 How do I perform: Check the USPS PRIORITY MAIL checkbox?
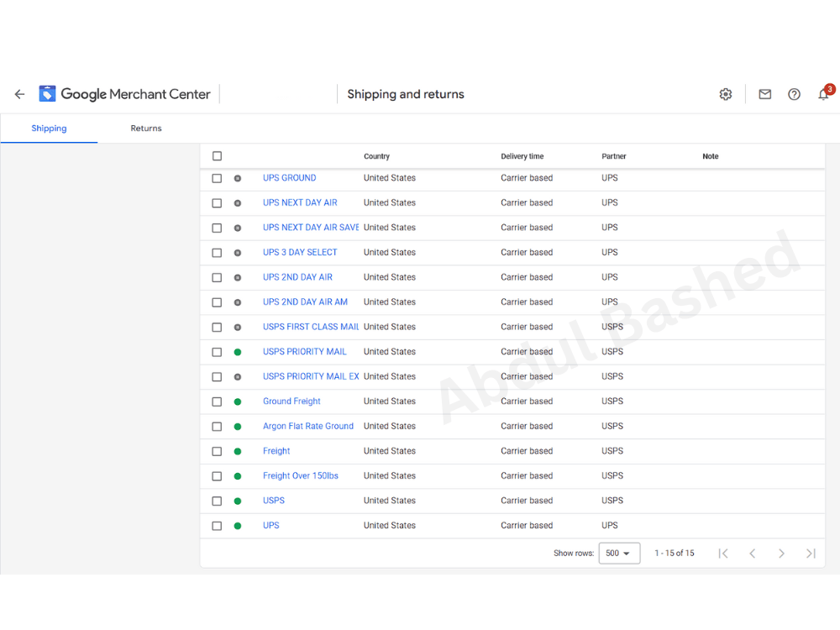tap(217, 352)
